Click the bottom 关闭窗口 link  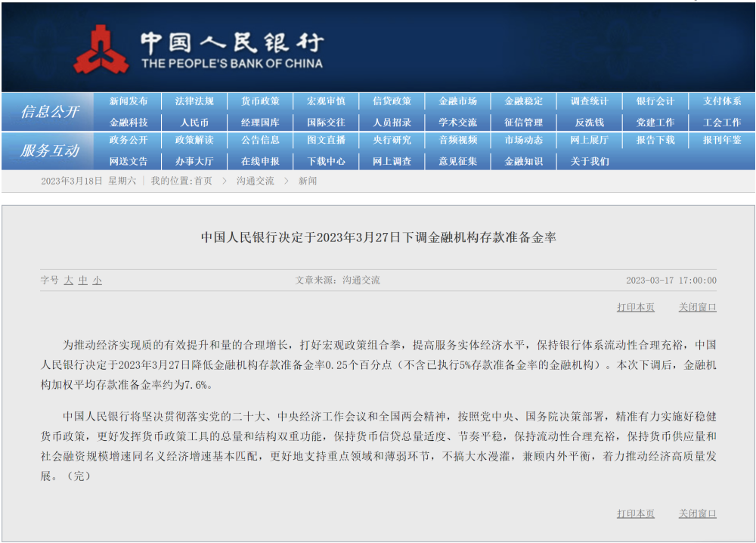click(x=697, y=514)
